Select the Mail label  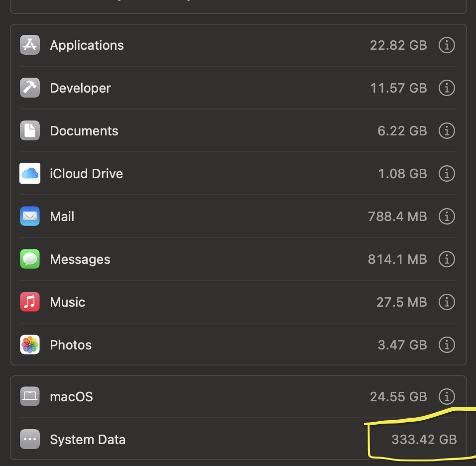(62, 217)
